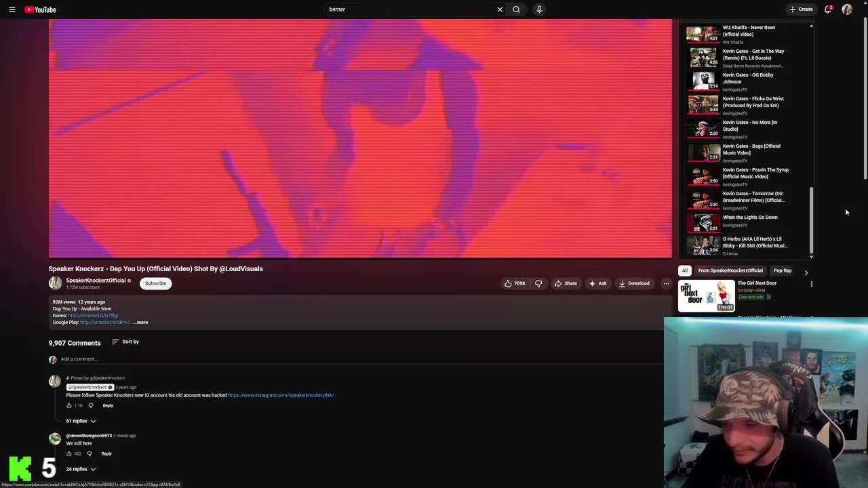Open the @SpeakerKnockerz commenter badge
This screenshot has width=868, height=488.
(x=90, y=387)
